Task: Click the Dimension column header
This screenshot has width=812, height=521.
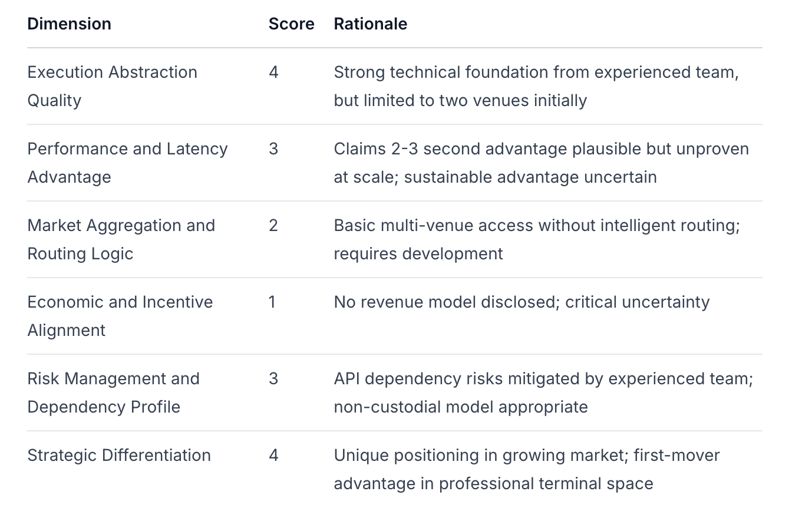Action: click(69, 24)
